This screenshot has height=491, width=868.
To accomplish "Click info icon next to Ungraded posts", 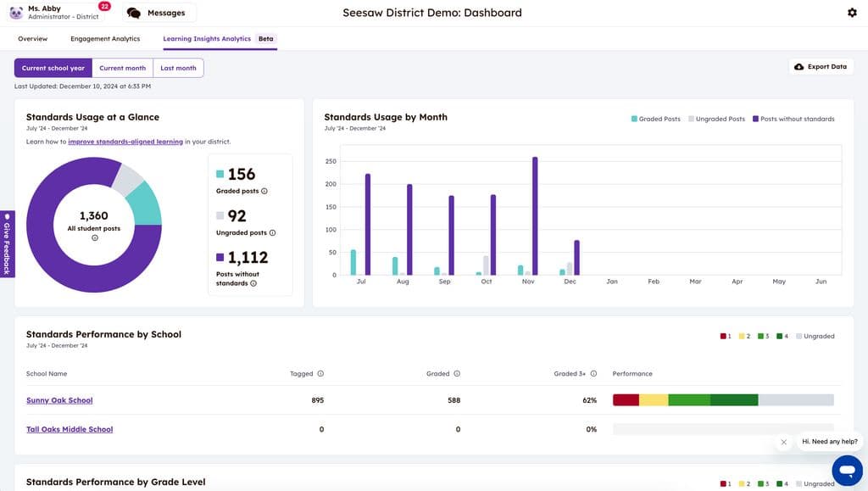I will [272, 232].
